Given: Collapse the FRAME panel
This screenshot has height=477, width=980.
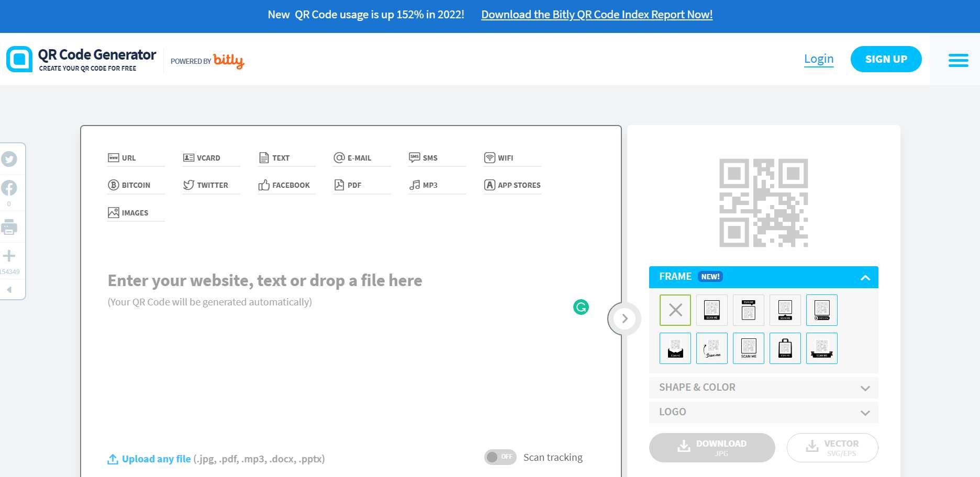Looking at the screenshot, I should tap(865, 276).
